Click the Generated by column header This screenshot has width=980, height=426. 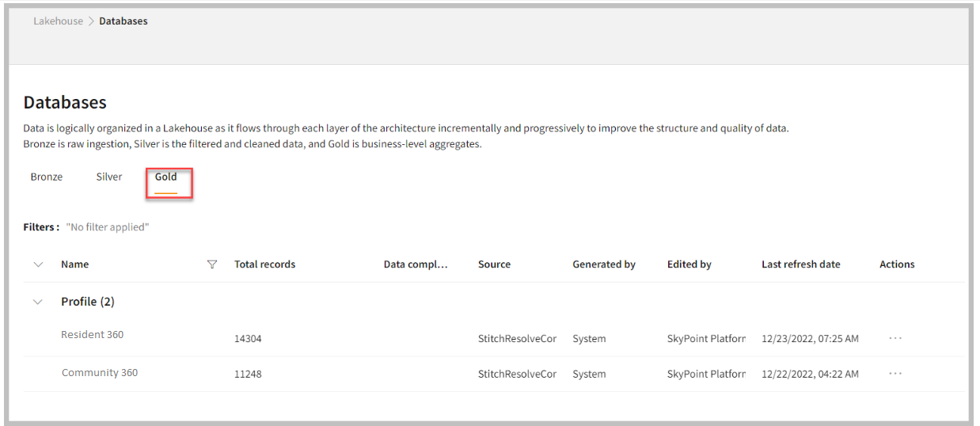(x=604, y=264)
